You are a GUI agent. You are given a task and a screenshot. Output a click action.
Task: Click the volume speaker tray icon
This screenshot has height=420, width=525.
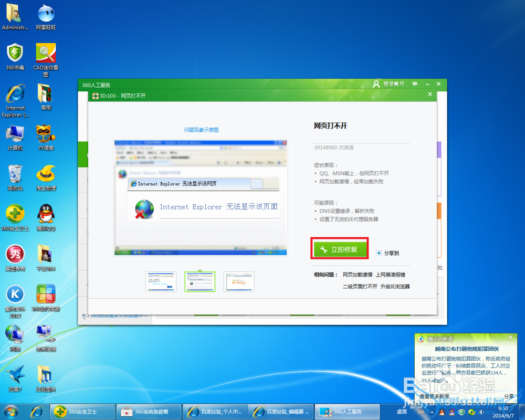click(x=481, y=412)
